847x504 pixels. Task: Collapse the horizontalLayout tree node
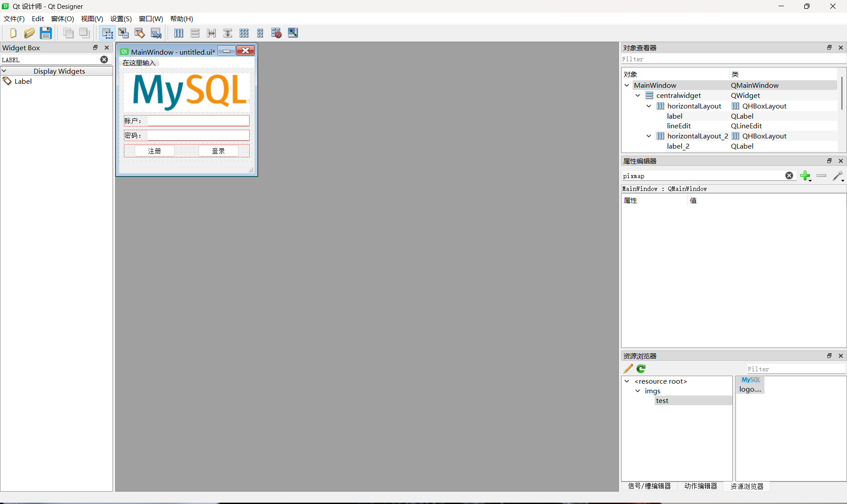[649, 106]
